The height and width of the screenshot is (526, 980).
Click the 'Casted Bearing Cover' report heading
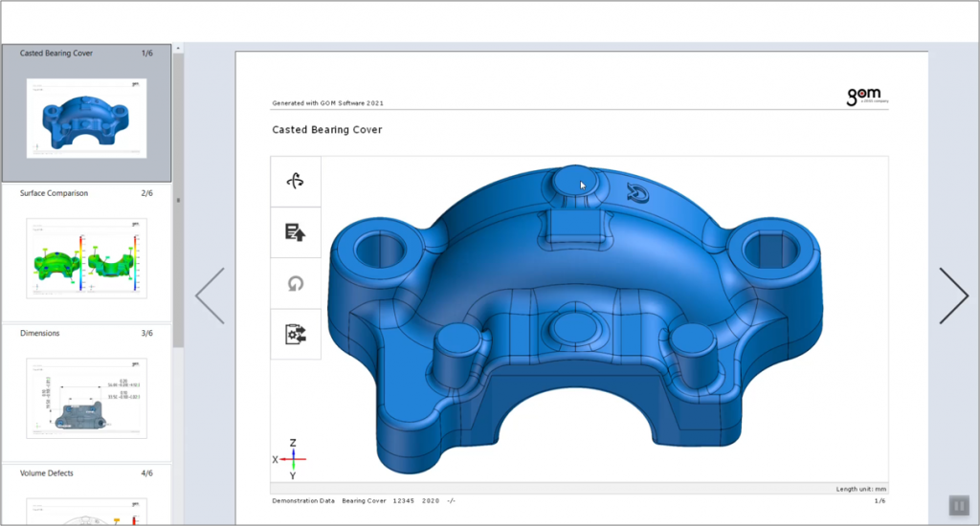coord(327,130)
